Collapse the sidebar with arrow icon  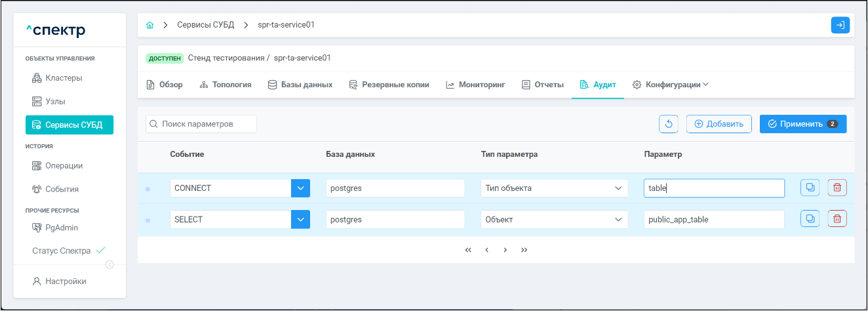(x=109, y=264)
